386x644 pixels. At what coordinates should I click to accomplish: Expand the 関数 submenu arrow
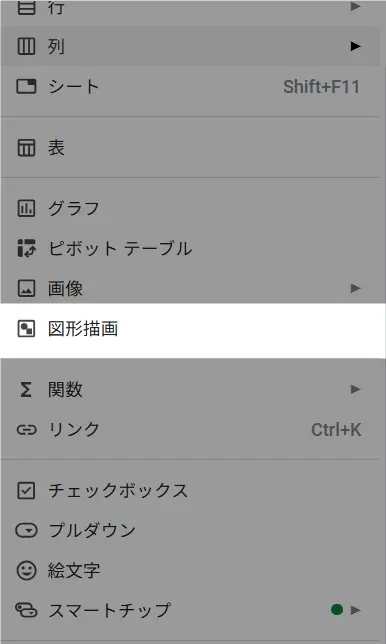(356, 389)
